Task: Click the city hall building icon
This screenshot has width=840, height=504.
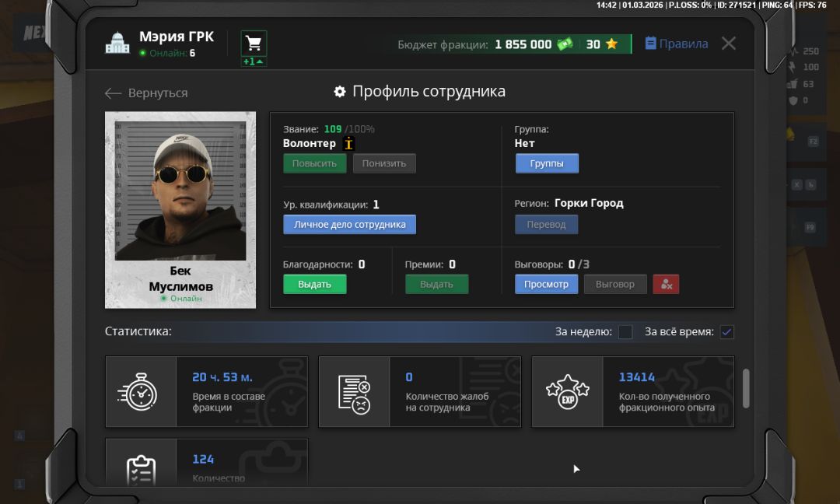Action: 117,44
